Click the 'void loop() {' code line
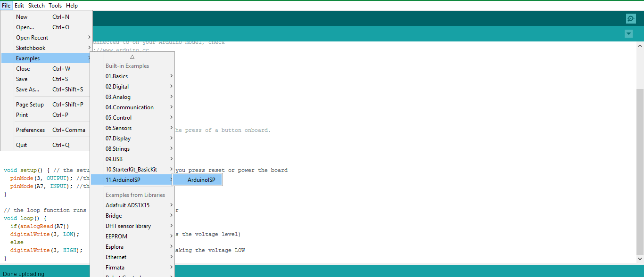644x277 pixels. click(25, 219)
